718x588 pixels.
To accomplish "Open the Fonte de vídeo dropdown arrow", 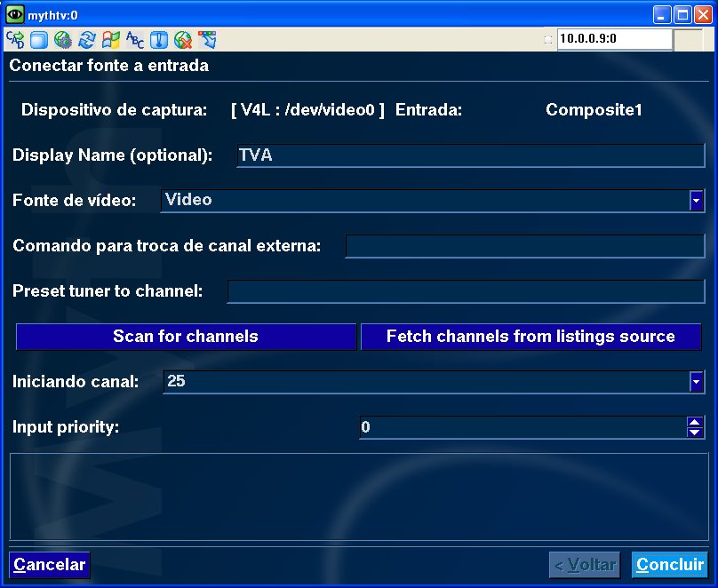I will 697,201.
